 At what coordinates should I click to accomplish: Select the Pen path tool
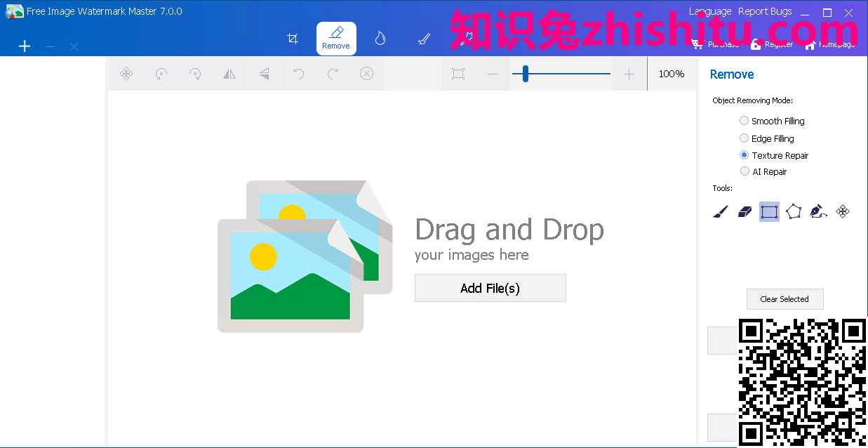click(818, 211)
